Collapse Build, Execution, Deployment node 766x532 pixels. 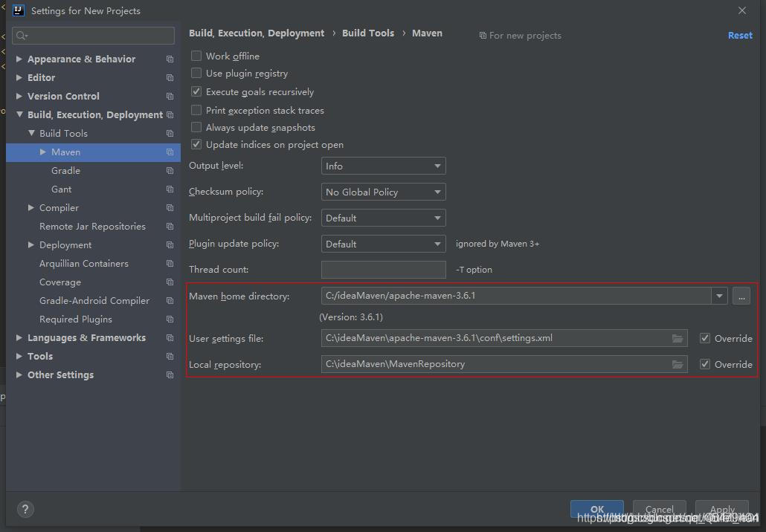point(19,114)
